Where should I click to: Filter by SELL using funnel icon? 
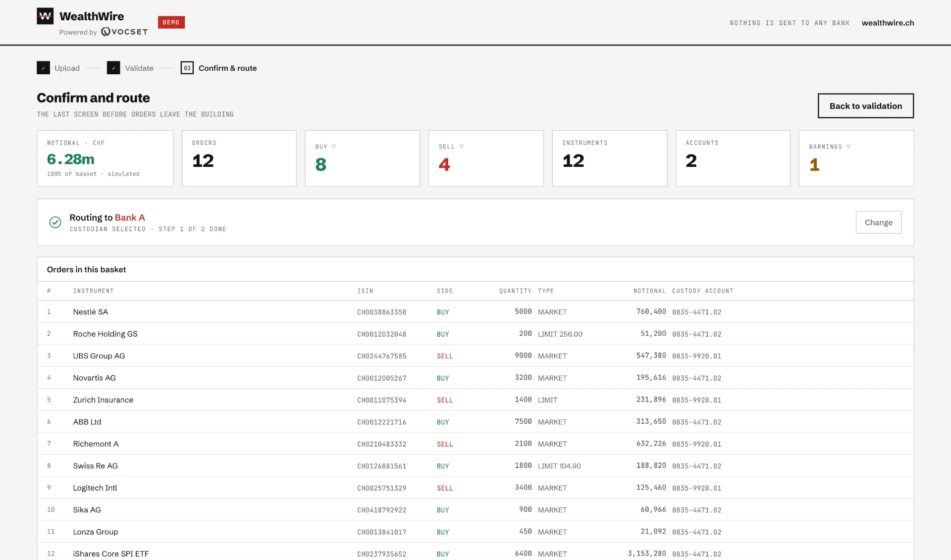pyautogui.click(x=462, y=147)
